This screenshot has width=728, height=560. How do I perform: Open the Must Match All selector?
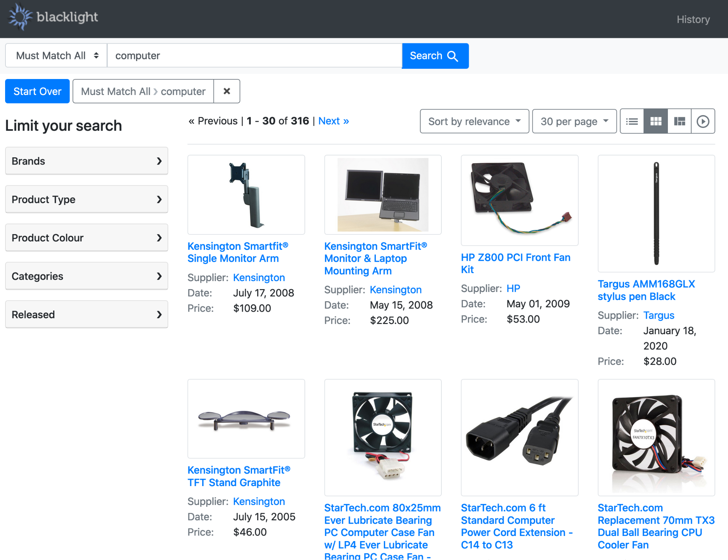(56, 56)
